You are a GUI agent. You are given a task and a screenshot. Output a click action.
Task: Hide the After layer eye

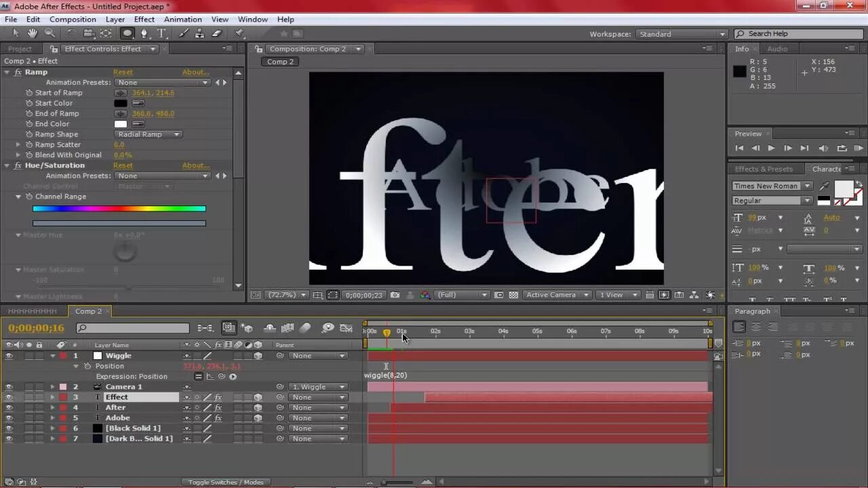click(x=9, y=407)
